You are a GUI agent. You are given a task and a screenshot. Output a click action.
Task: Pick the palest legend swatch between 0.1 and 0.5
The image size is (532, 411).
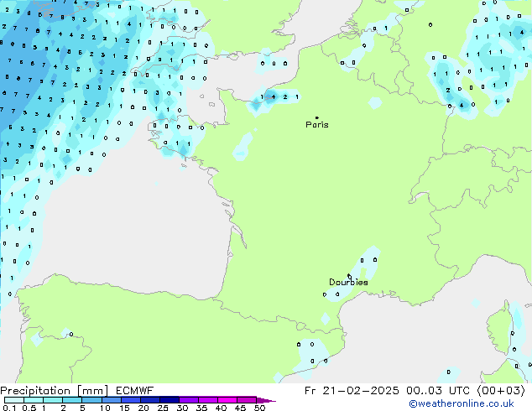coord(14,400)
